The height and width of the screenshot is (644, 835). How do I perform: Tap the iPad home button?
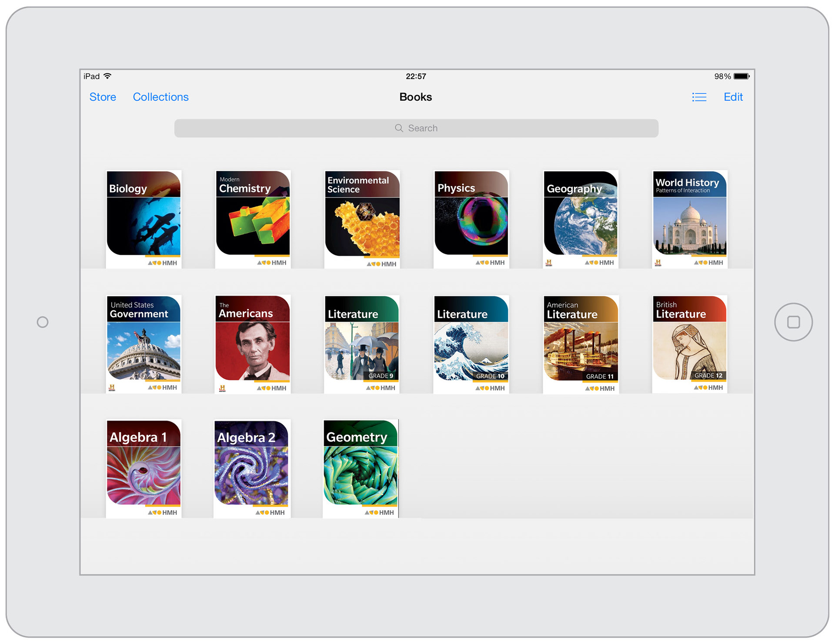(x=793, y=322)
